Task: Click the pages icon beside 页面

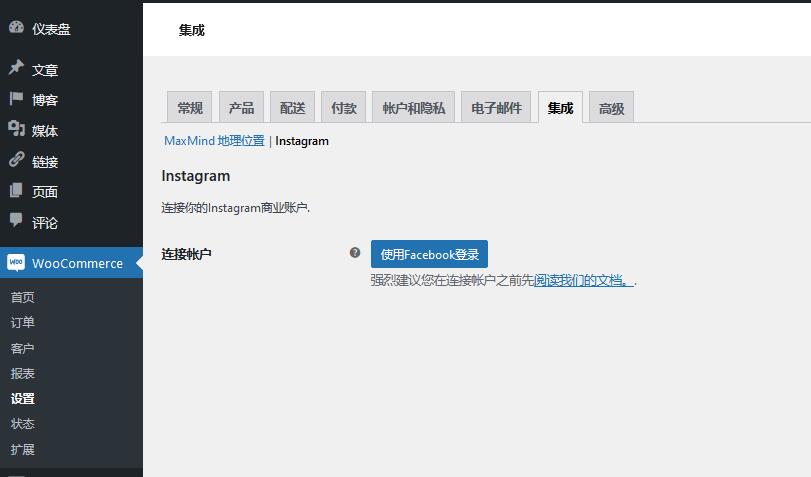Action: [x=17, y=190]
